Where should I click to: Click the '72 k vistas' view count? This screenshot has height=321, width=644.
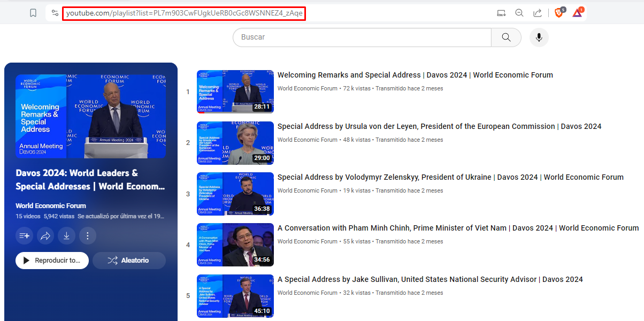pyautogui.click(x=357, y=89)
